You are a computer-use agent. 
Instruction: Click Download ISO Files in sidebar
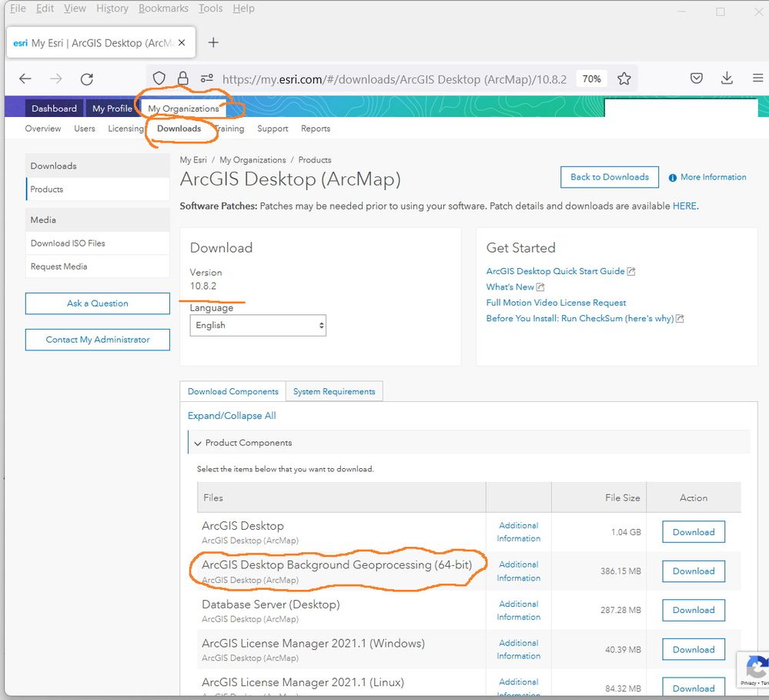[98, 243]
